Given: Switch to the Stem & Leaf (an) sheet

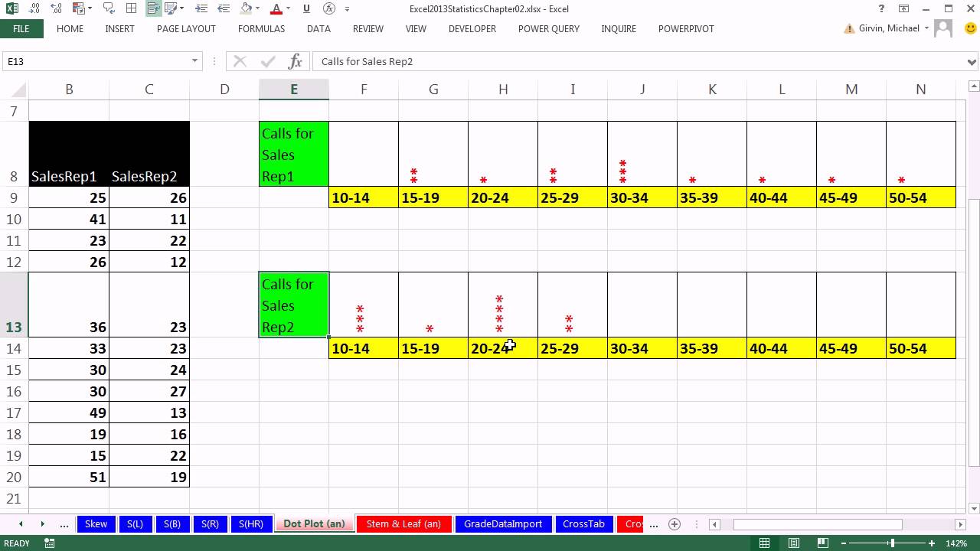Looking at the screenshot, I should tap(403, 524).
